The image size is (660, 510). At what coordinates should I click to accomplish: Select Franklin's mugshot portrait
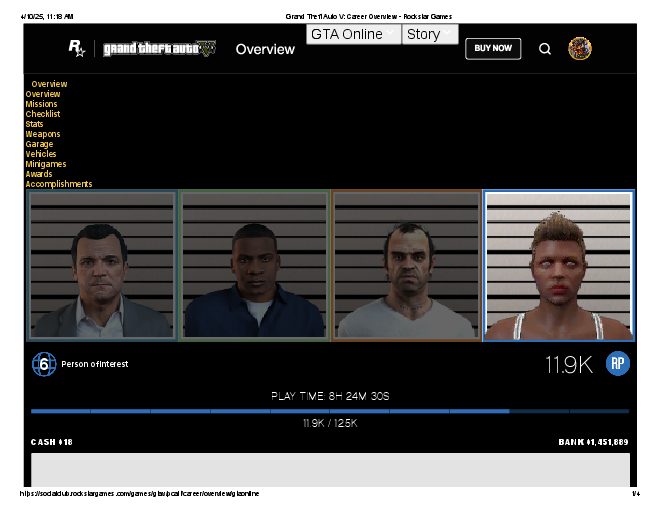pyautogui.click(x=254, y=265)
